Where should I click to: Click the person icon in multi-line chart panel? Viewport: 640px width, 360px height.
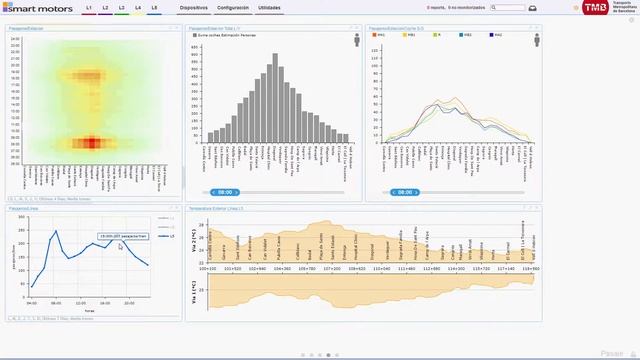(537, 40)
